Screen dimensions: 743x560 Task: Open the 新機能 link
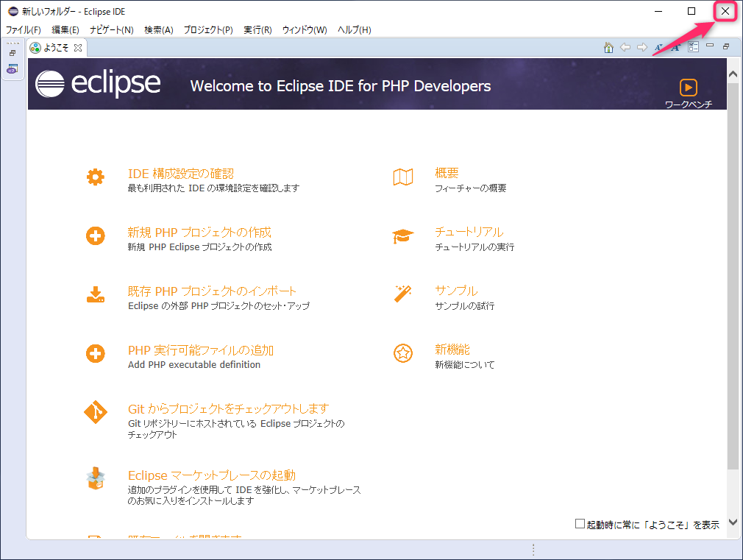point(452,350)
